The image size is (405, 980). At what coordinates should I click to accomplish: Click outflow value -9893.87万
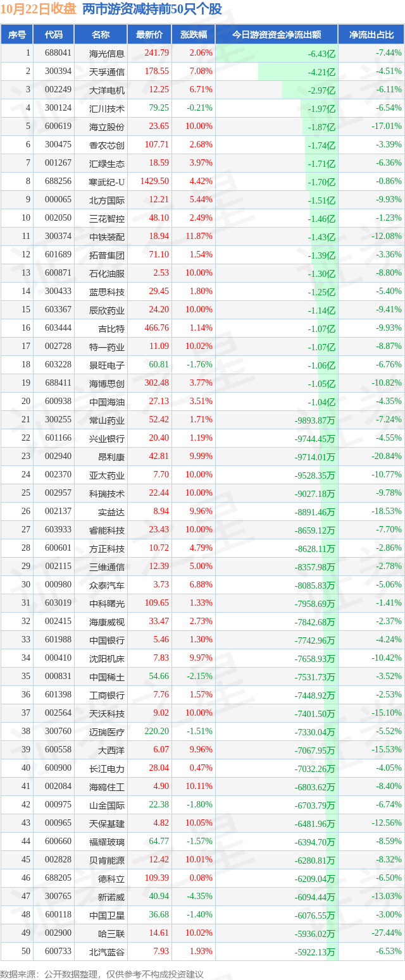click(315, 420)
